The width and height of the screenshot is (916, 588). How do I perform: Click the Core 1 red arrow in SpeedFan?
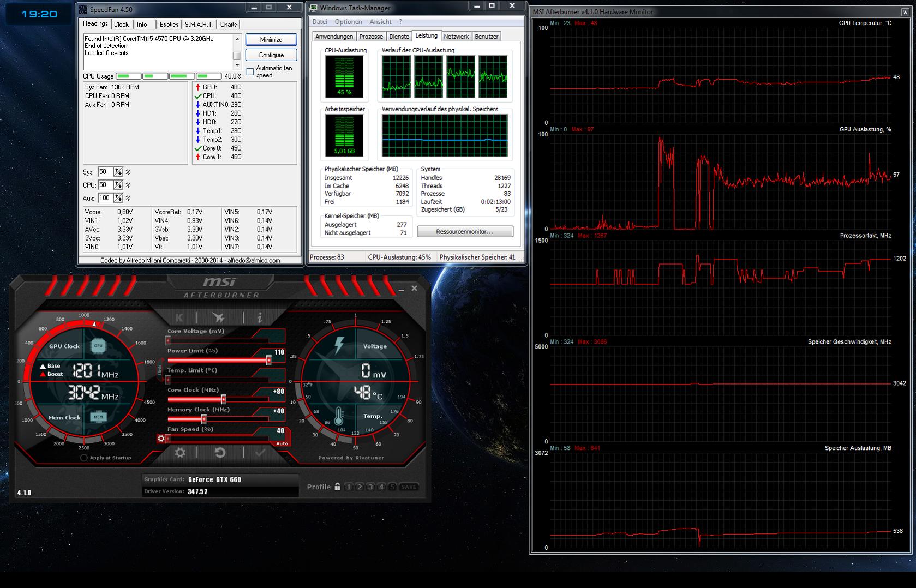(x=197, y=157)
